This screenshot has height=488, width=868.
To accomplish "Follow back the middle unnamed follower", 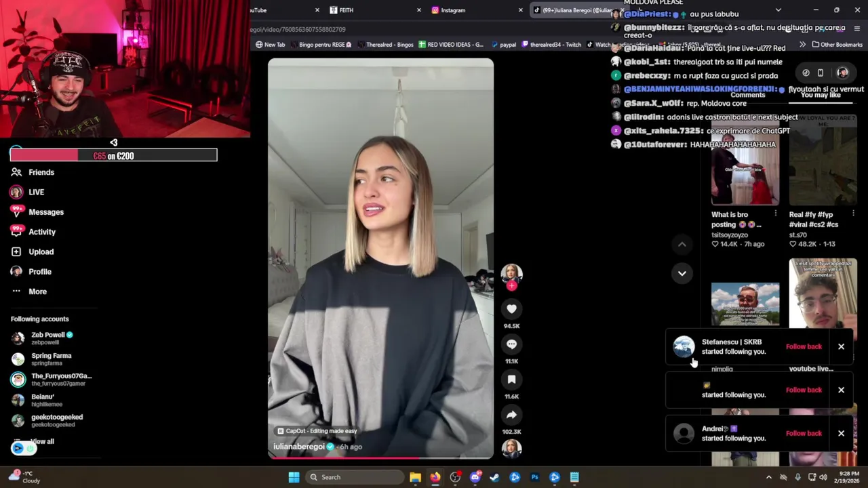I will tap(804, 390).
